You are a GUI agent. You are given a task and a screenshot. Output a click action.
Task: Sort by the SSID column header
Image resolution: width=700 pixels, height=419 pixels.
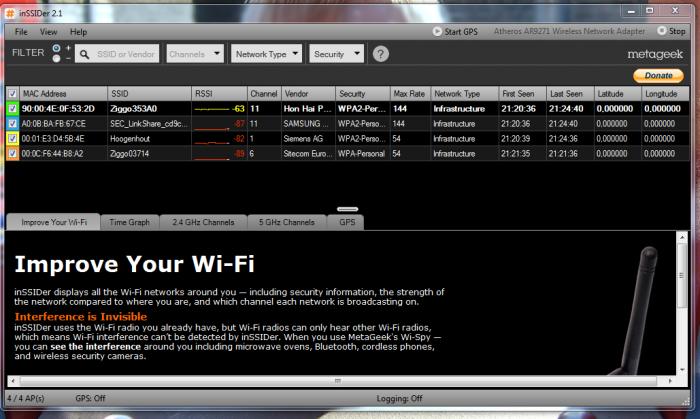[x=150, y=94]
